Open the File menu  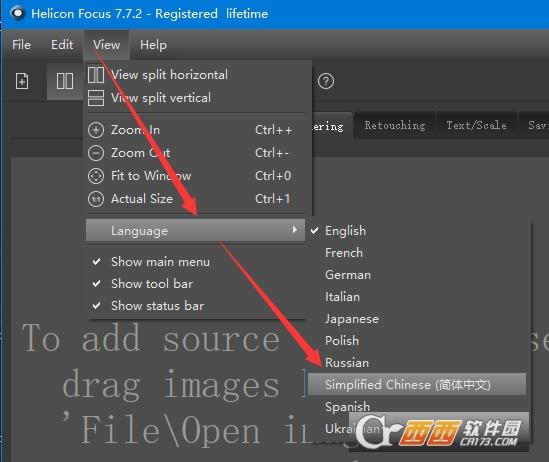pos(21,45)
